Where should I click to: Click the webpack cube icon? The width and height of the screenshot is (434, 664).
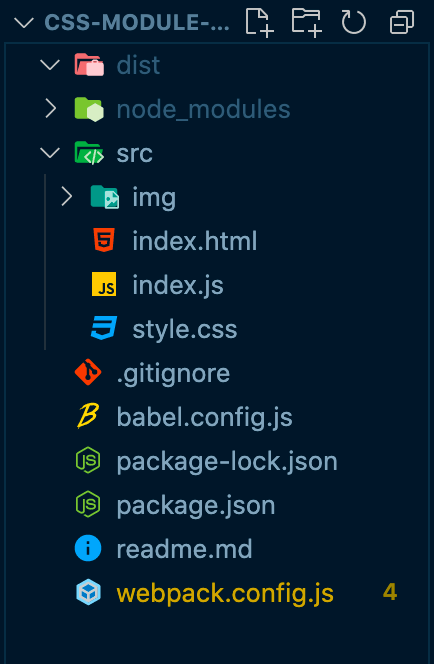88,592
